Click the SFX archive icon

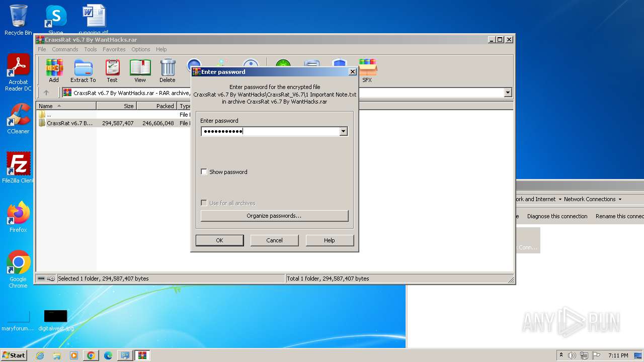pos(367,70)
